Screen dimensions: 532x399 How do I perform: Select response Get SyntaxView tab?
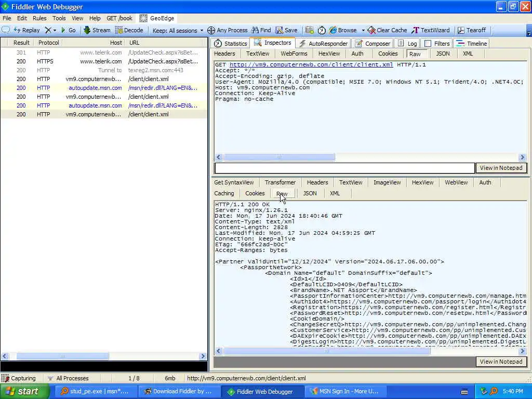[x=234, y=182]
